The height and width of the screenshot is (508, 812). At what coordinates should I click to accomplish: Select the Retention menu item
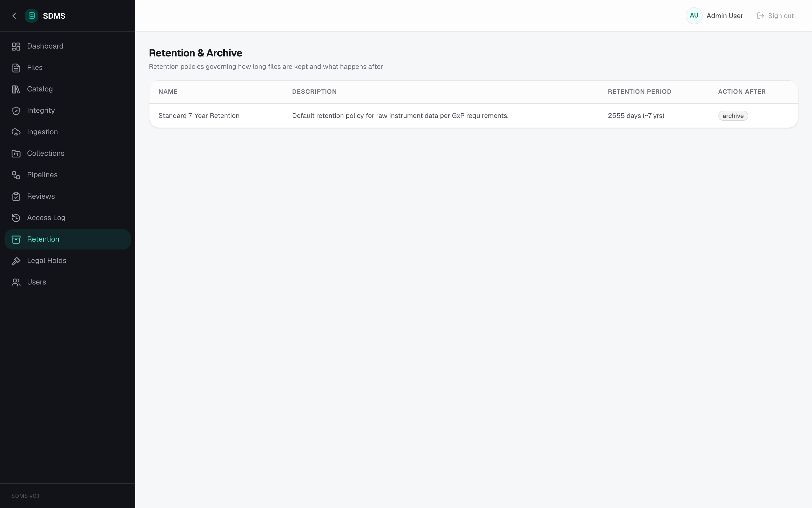coord(67,239)
